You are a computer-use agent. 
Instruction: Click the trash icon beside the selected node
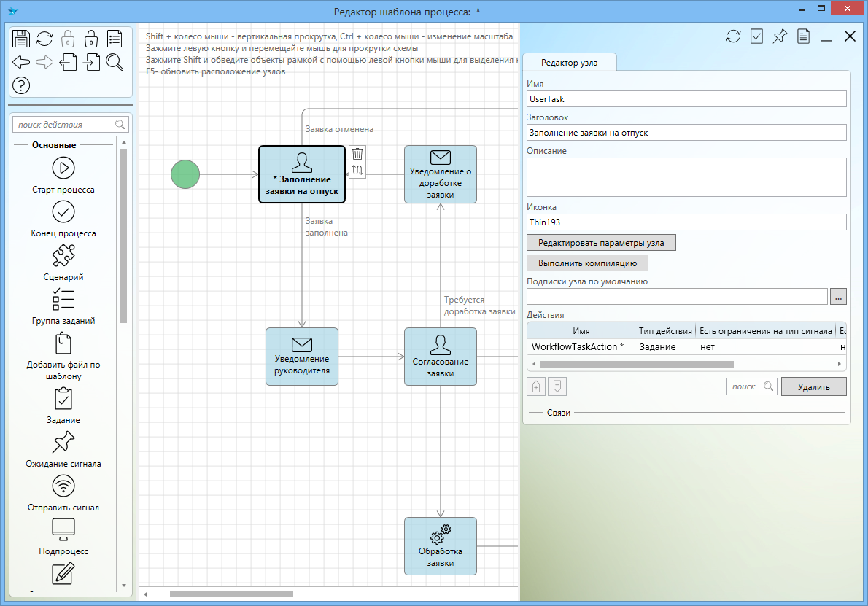point(357,154)
